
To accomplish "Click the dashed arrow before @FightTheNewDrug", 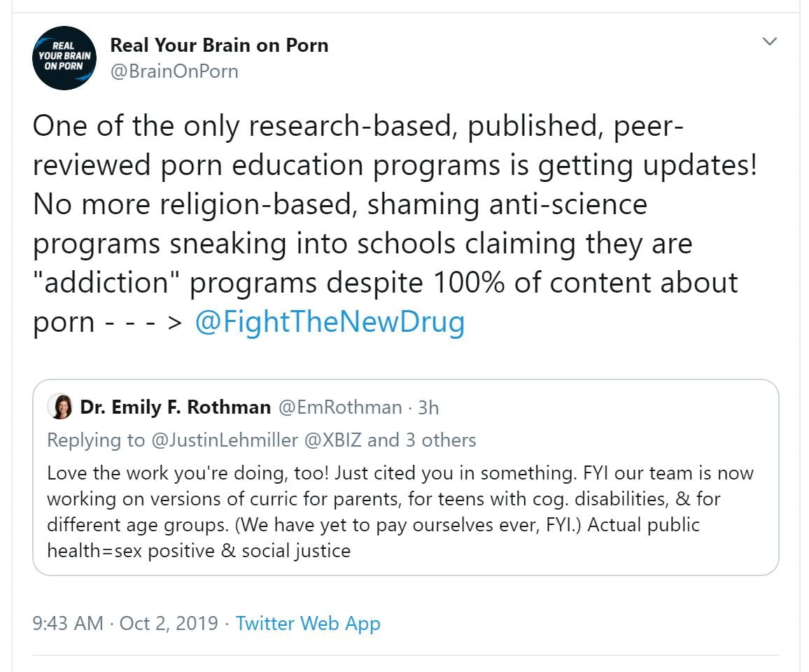I will tap(143, 323).
